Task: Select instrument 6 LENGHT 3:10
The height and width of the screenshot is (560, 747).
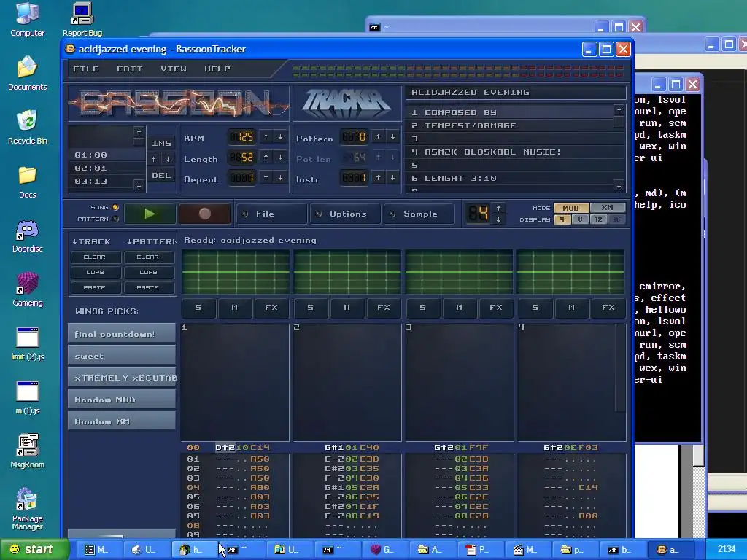Action: [x=510, y=178]
